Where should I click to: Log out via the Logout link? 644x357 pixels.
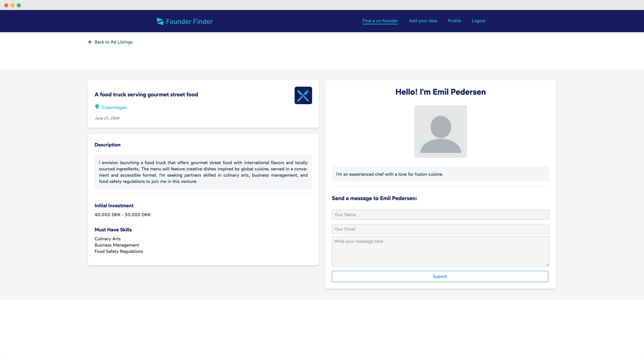[x=478, y=21]
